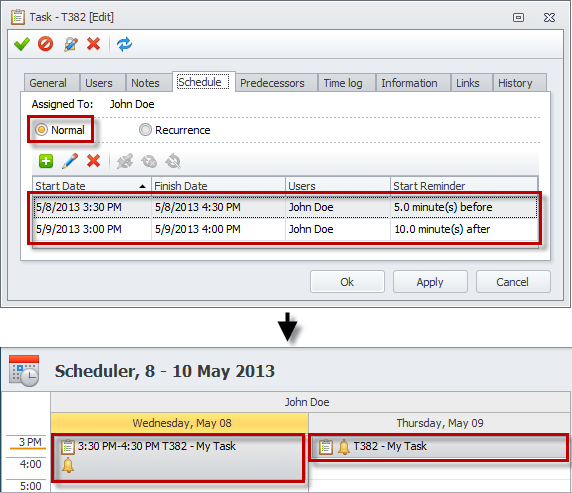Switch to the Time log tab
572x493 pixels.
343,83
